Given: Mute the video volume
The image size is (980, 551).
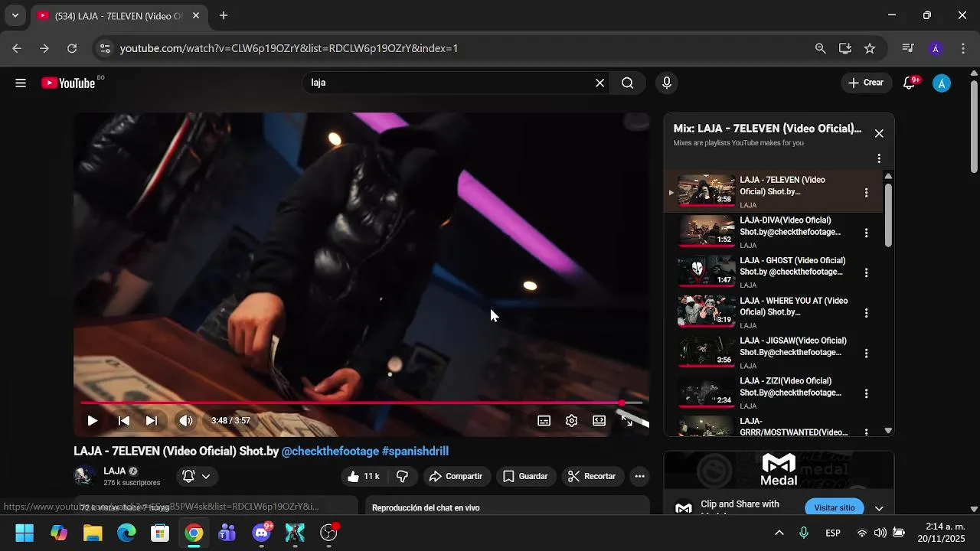Looking at the screenshot, I should tap(186, 420).
